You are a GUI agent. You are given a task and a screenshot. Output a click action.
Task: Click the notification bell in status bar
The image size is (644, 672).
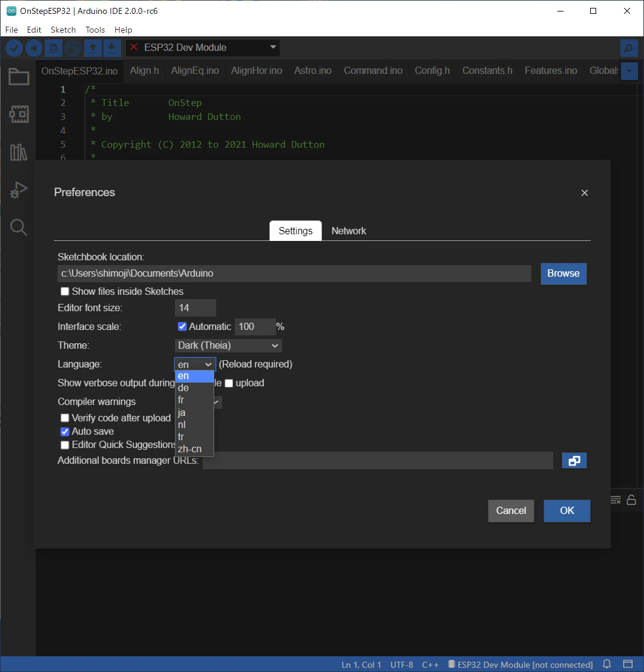click(606, 664)
